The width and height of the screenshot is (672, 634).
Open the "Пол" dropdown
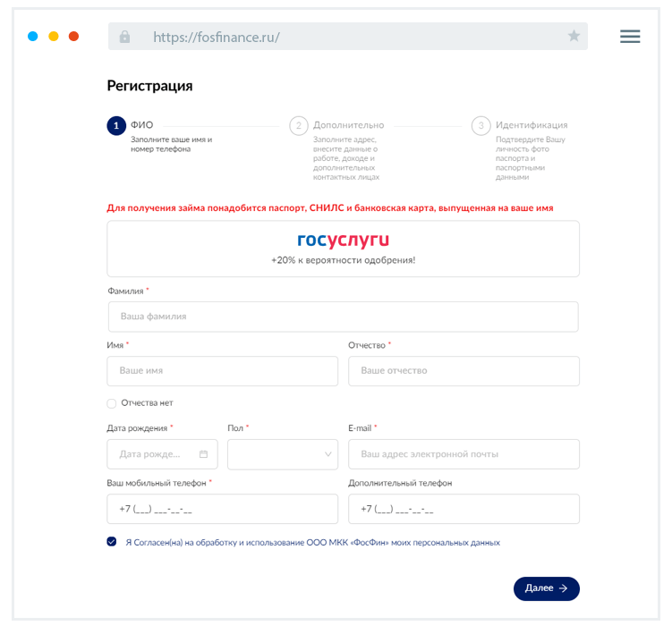[x=283, y=454]
